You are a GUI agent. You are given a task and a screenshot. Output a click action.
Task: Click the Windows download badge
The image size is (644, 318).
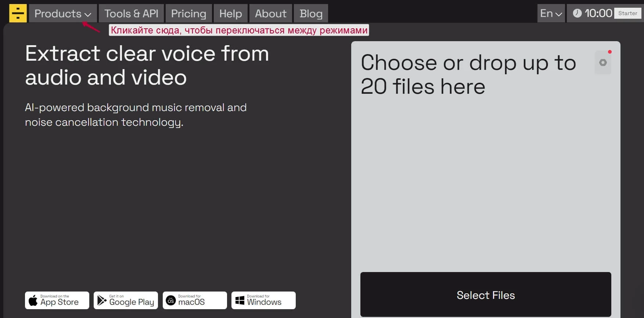(263, 300)
